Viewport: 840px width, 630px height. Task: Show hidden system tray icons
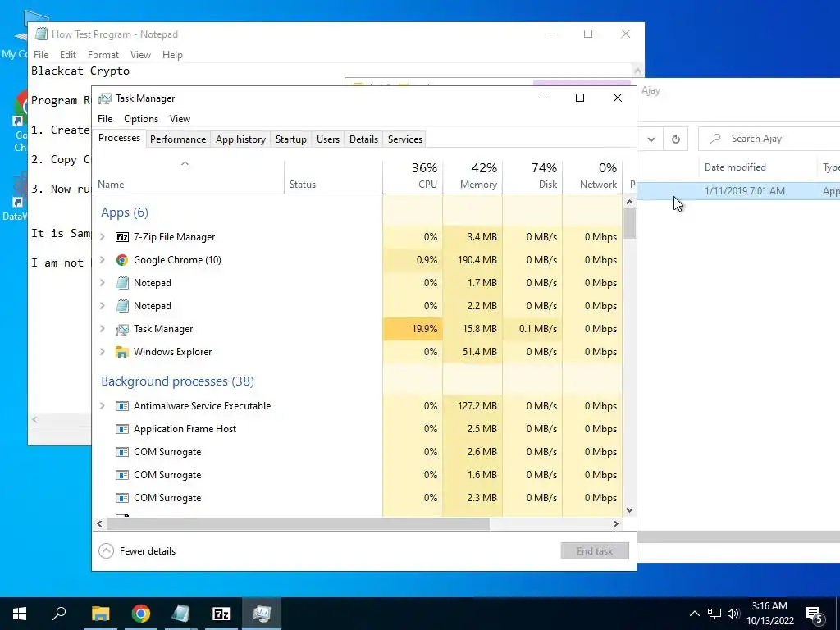(694, 614)
